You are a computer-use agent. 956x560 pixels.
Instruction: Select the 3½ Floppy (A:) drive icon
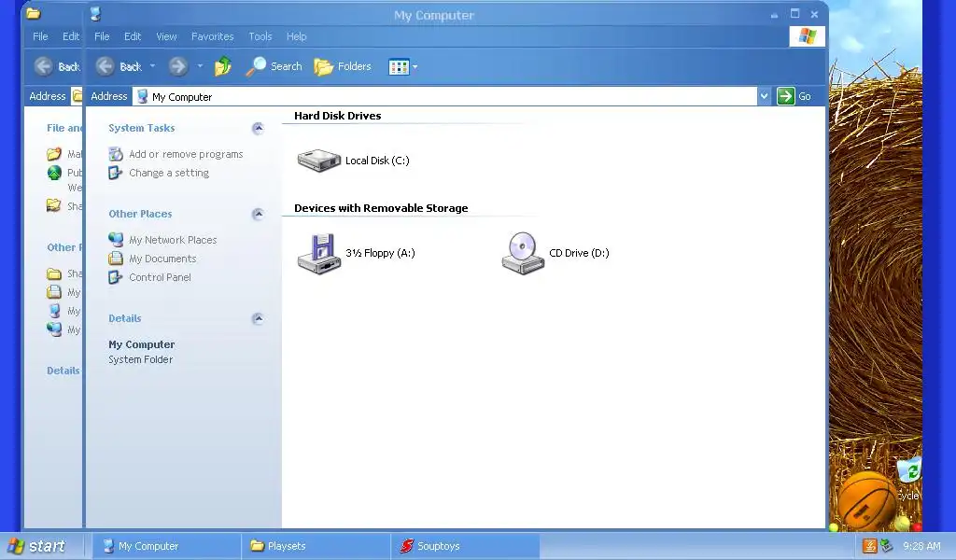coord(318,254)
